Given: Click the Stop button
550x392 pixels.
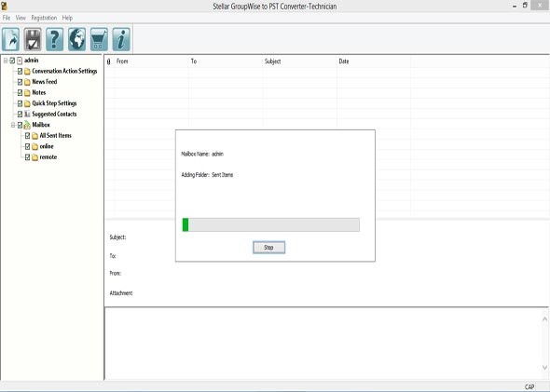Looking at the screenshot, I should coord(269,248).
